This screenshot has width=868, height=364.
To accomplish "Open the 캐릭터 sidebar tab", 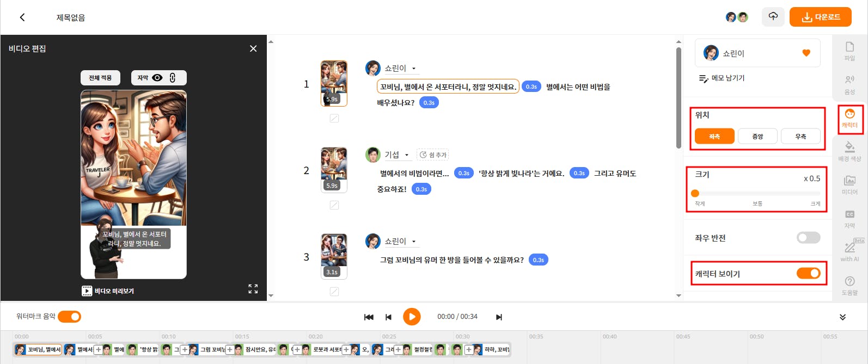I will pyautogui.click(x=849, y=118).
